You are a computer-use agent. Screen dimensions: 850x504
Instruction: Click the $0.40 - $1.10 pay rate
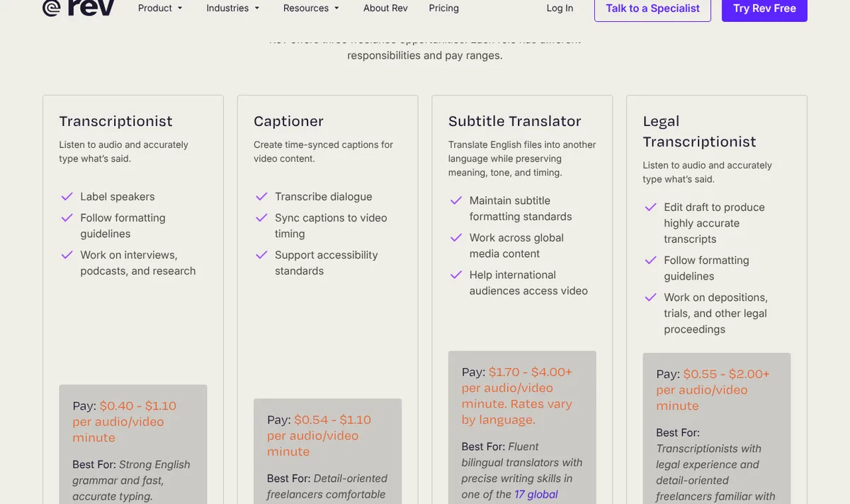[x=138, y=406]
